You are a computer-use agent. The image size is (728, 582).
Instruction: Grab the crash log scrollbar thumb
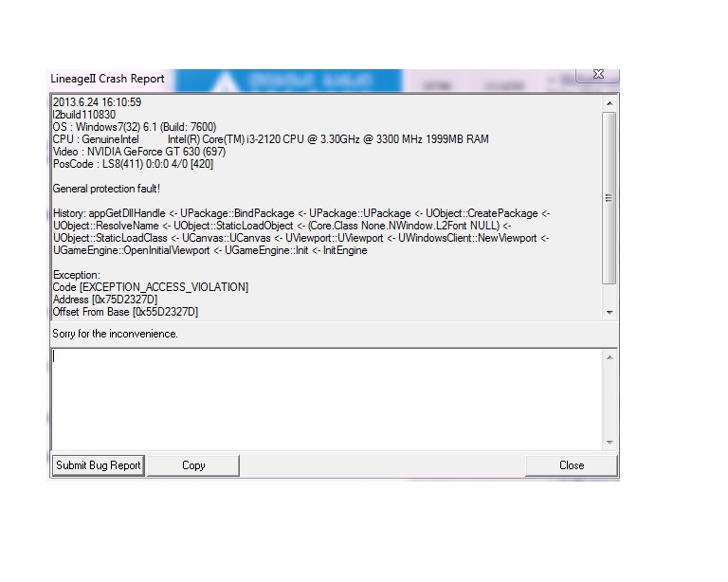(x=610, y=198)
